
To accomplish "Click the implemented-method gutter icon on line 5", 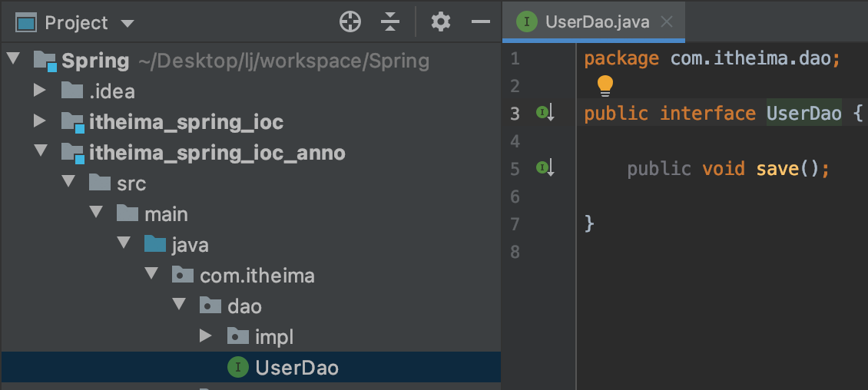I will point(545,168).
